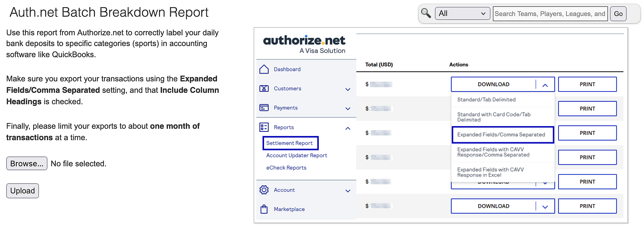This screenshot has width=644, height=247.
Task: Click the Go search button
Action: (618, 14)
